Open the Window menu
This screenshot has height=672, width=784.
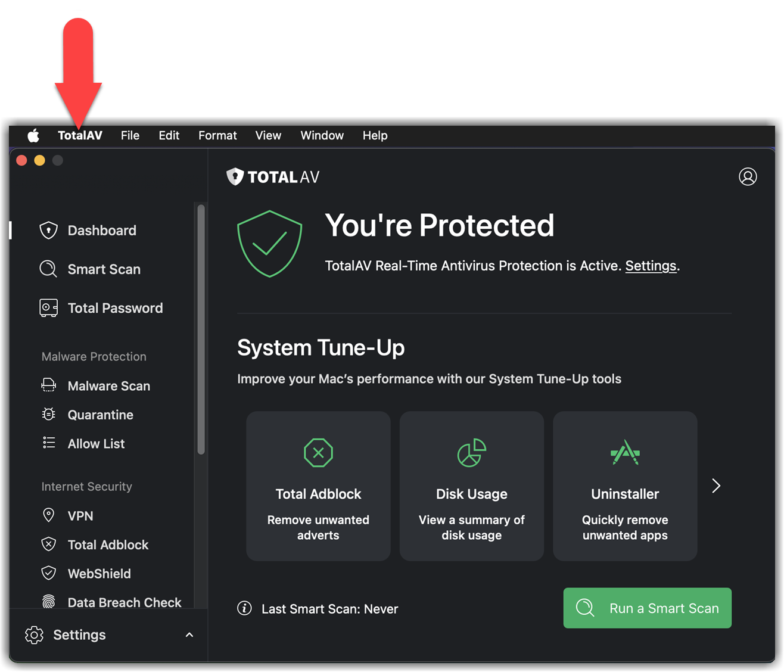322,136
